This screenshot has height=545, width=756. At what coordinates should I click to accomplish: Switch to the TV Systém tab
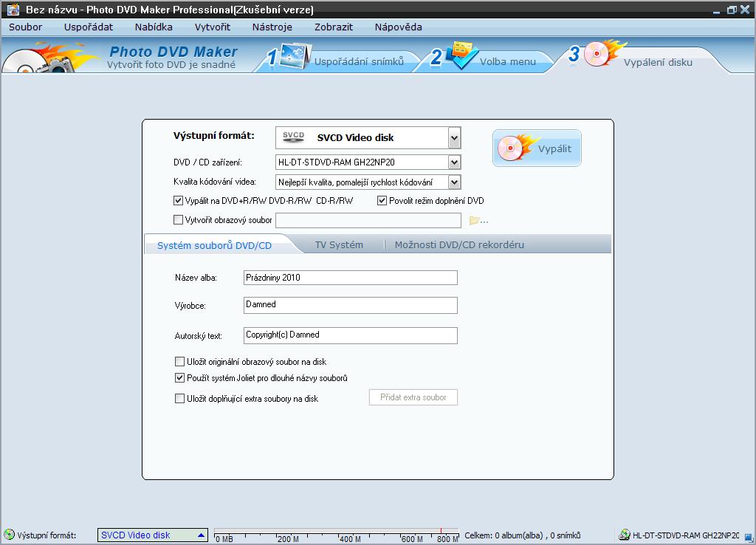(339, 244)
